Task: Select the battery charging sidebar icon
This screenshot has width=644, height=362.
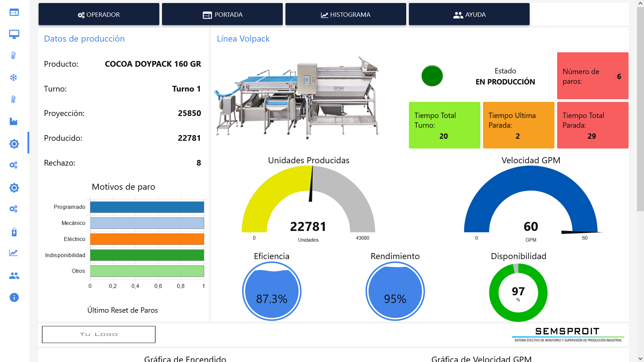Action: [x=14, y=232]
